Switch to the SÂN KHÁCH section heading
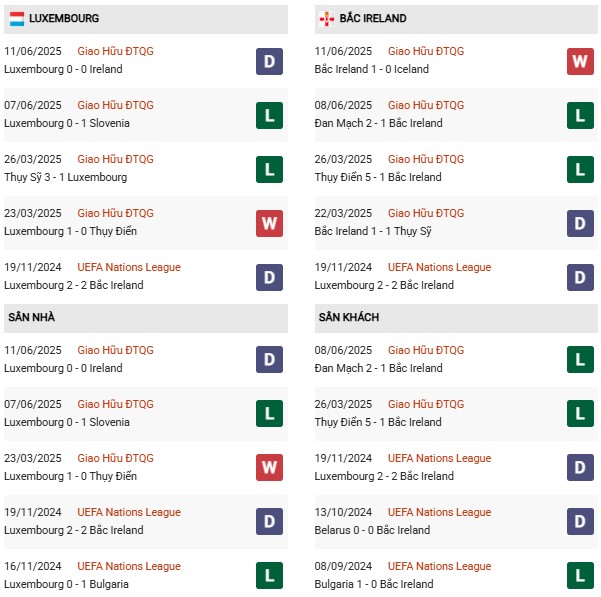 [x=349, y=318]
